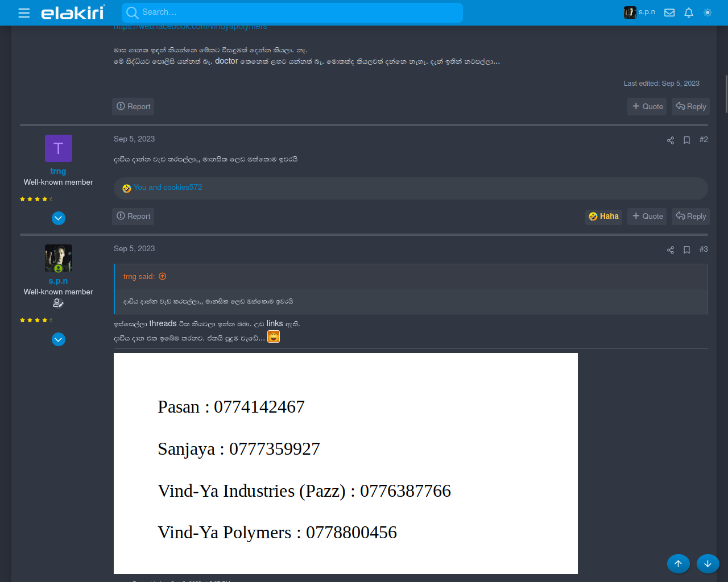This screenshot has height=582, width=728.
Task: Bookmark post #2
Action: 686,140
